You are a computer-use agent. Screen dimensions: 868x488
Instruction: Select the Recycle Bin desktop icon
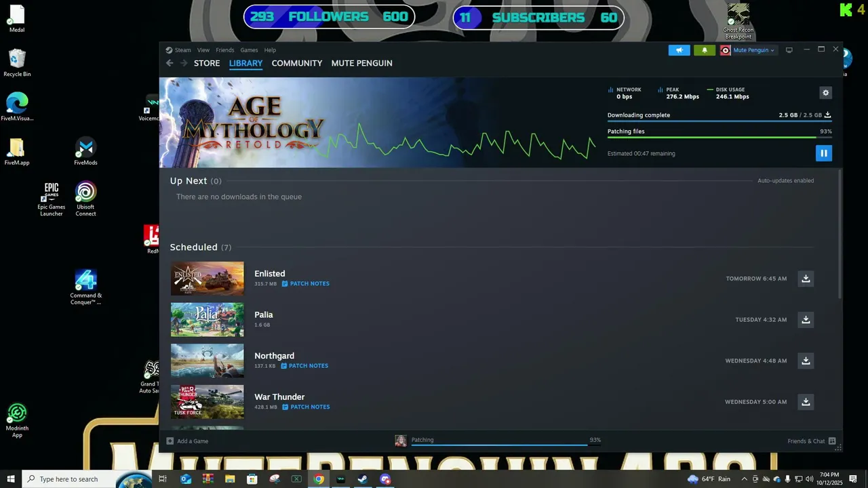click(17, 63)
